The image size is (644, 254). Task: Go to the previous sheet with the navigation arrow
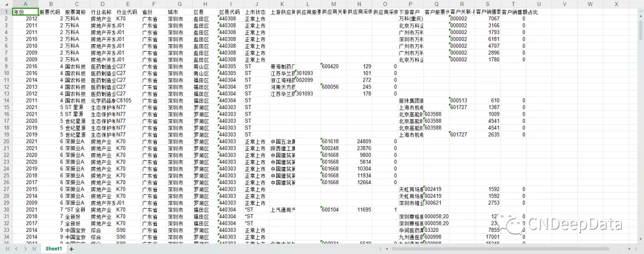(x=17, y=249)
